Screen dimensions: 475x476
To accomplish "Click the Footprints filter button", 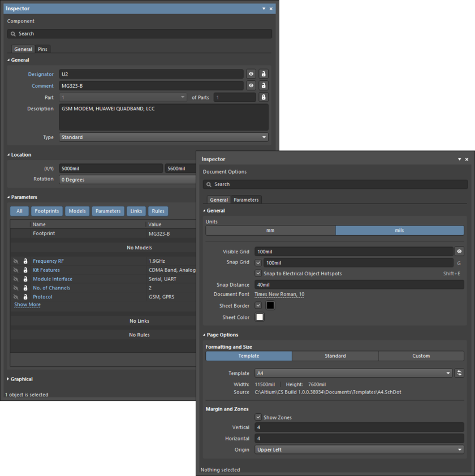I will point(46,211).
